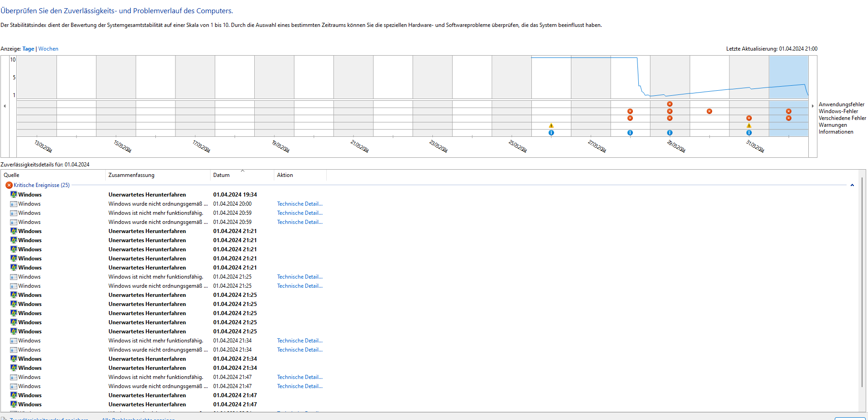Click chart's left scroll arrow for earlier dates
The height and width of the screenshot is (420, 868).
[5, 106]
